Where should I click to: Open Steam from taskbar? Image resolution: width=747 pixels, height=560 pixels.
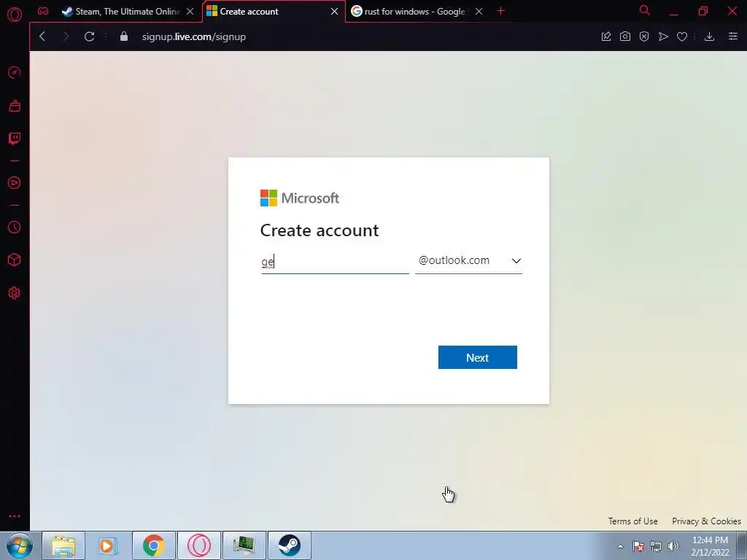tap(289, 545)
